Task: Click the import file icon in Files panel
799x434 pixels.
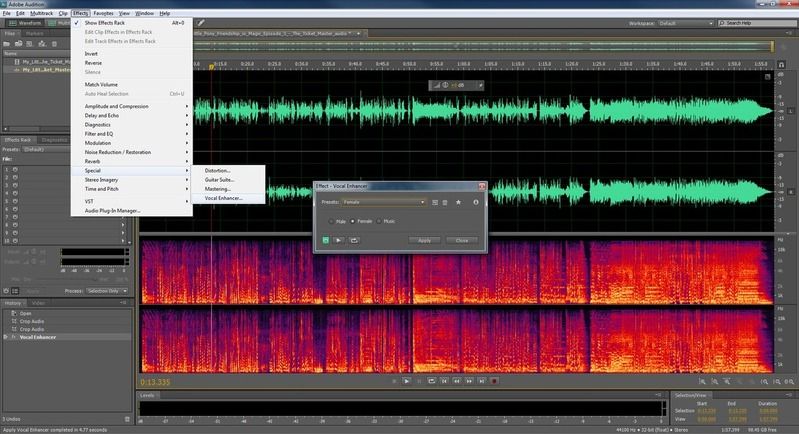Action: pos(18,44)
